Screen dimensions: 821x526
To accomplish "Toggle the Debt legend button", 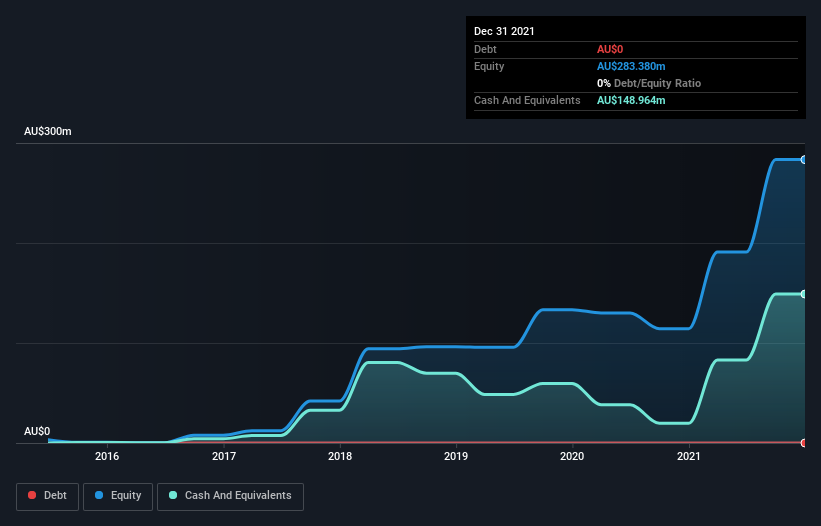I will tap(48, 496).
